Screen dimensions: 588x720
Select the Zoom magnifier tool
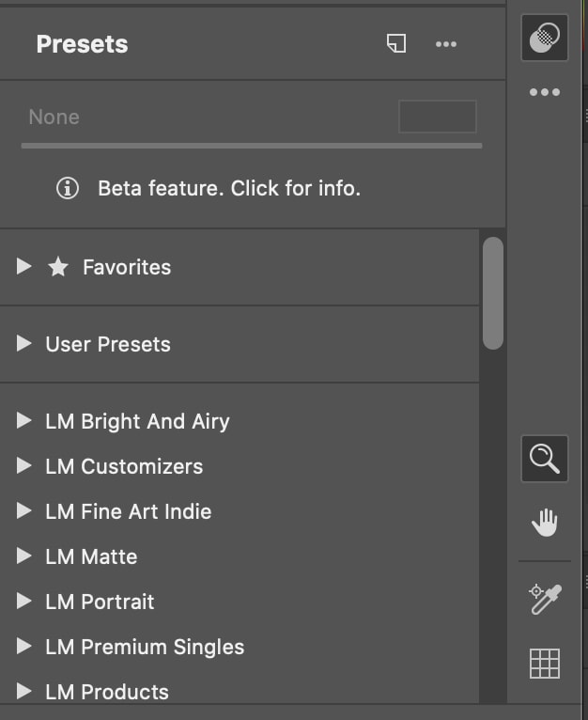point(545,459)
